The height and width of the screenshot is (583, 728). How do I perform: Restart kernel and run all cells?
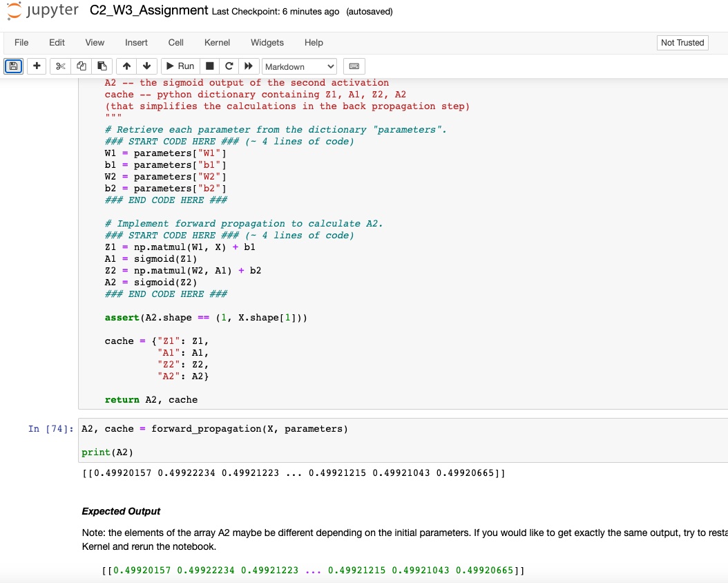(x=249, y=66)
